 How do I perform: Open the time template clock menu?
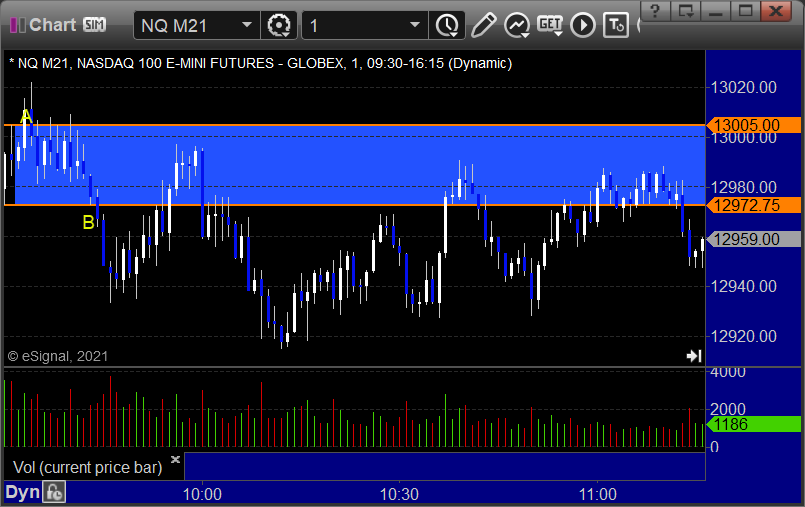[x=447, y=25]
